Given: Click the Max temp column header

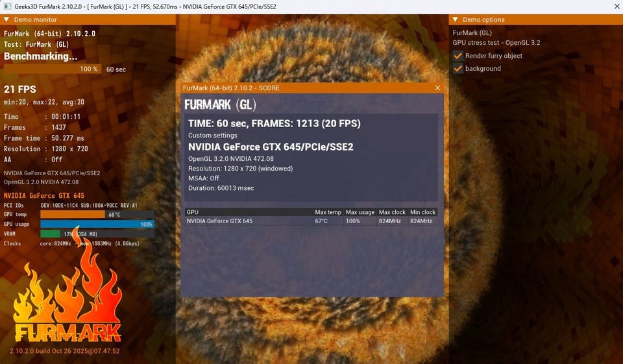Looking at the screenshot, I should pos(328,212).
